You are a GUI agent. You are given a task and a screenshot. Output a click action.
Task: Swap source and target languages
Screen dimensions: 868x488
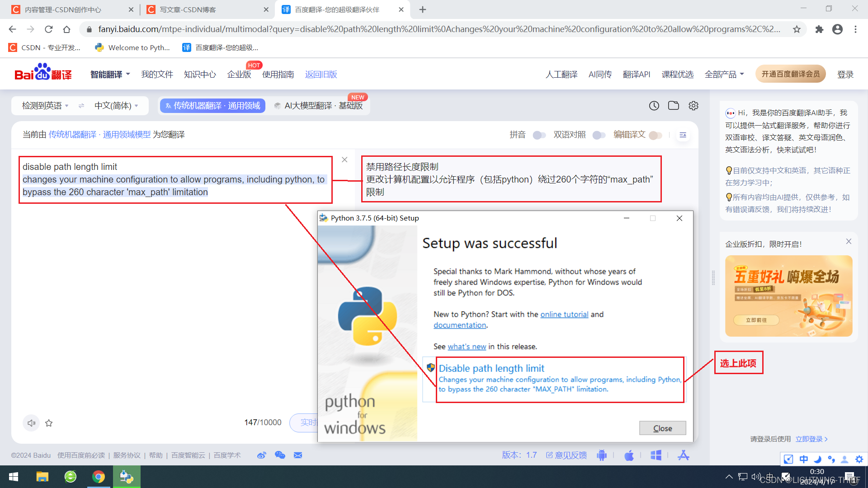[x=81, y=106]
